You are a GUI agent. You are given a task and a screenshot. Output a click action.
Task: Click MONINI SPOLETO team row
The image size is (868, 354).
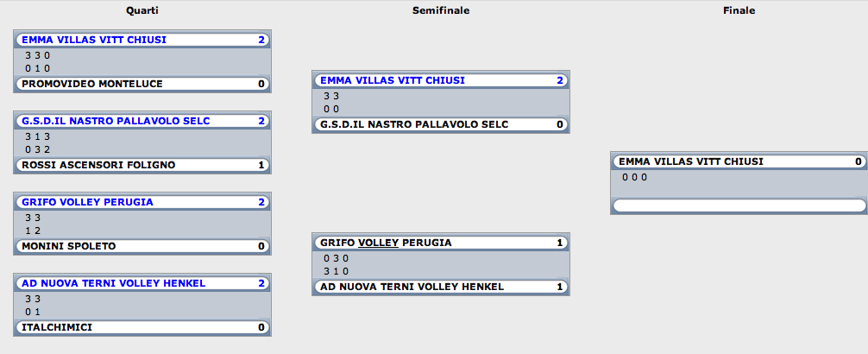pyautogui.click(x=142, y=246)
